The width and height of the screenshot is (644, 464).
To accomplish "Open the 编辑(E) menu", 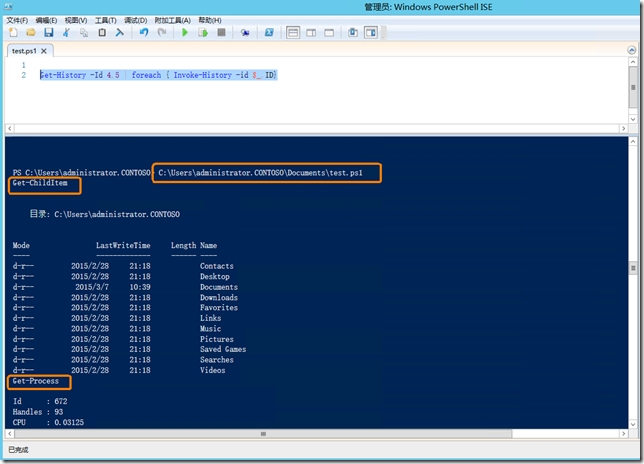I will tap(46, 20).
